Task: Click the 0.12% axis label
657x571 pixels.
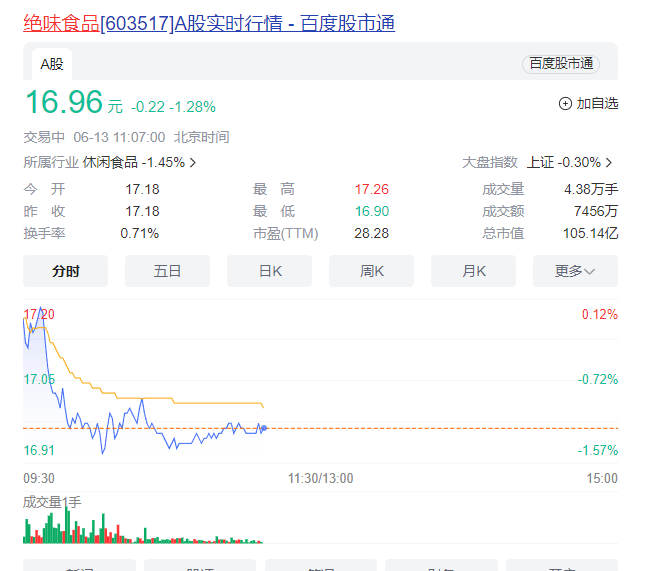Action: coord(600,314)
